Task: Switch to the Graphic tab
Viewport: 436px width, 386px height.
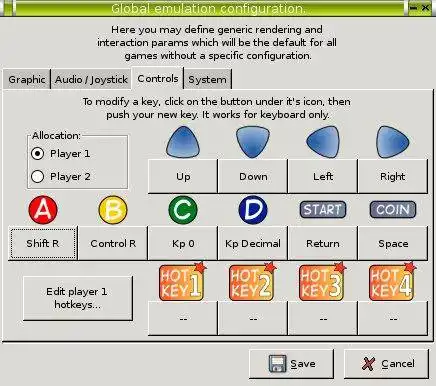Action: point(27,79)
